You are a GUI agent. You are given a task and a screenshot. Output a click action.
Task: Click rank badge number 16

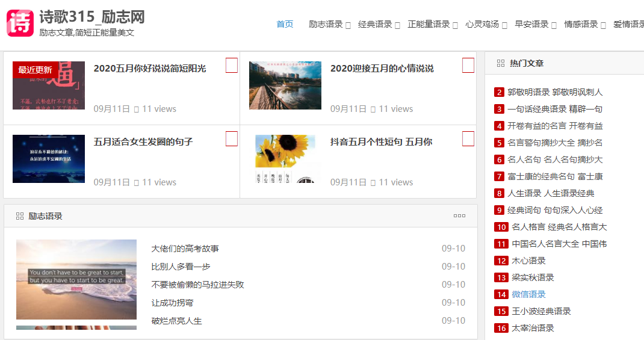pyautogui.click(x=501, y=328)
